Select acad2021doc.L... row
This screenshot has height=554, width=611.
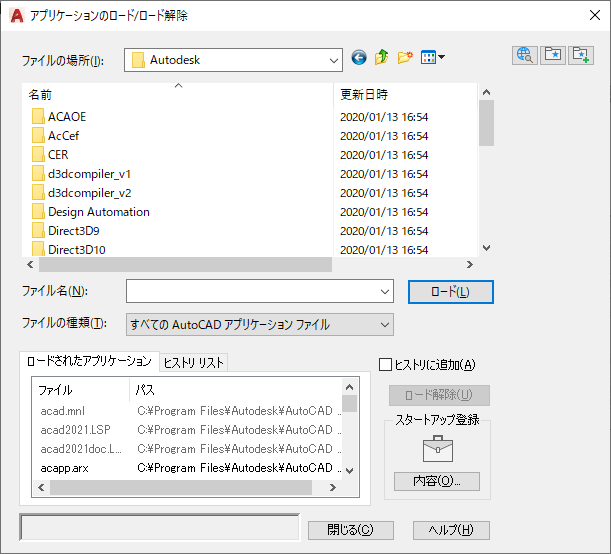81,449
